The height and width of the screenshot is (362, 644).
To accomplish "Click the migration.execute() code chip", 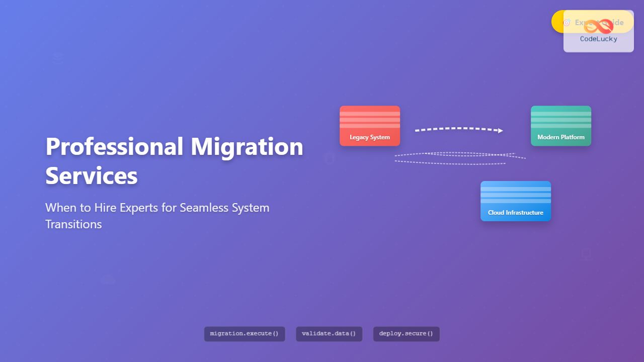I will 244,333.
